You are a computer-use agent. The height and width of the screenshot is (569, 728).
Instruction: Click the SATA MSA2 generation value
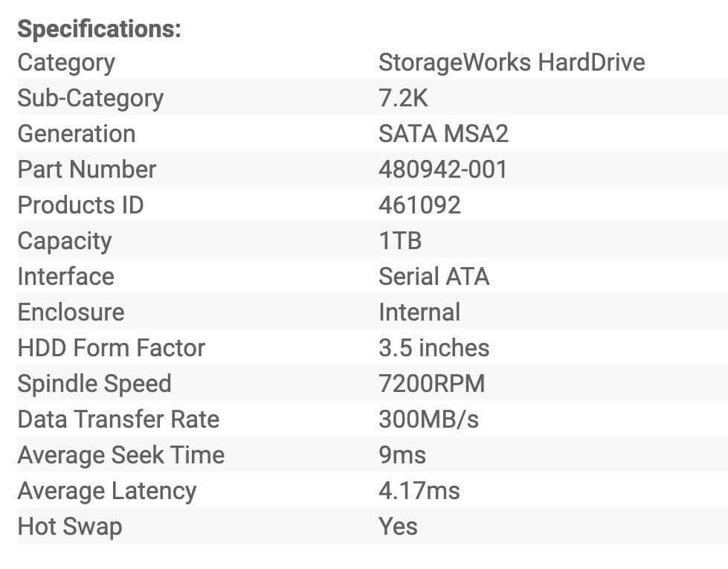(x=443, y=134)
